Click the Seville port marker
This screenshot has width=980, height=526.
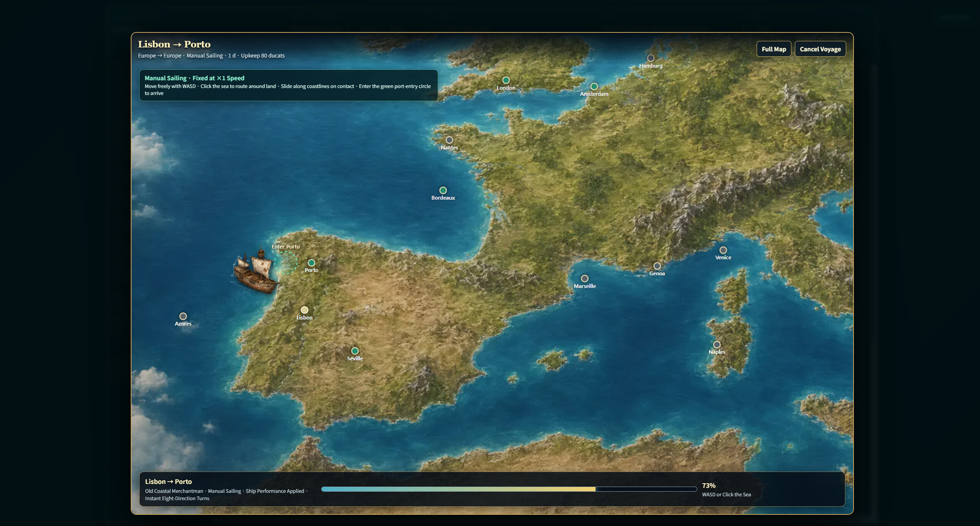point(355,351)
